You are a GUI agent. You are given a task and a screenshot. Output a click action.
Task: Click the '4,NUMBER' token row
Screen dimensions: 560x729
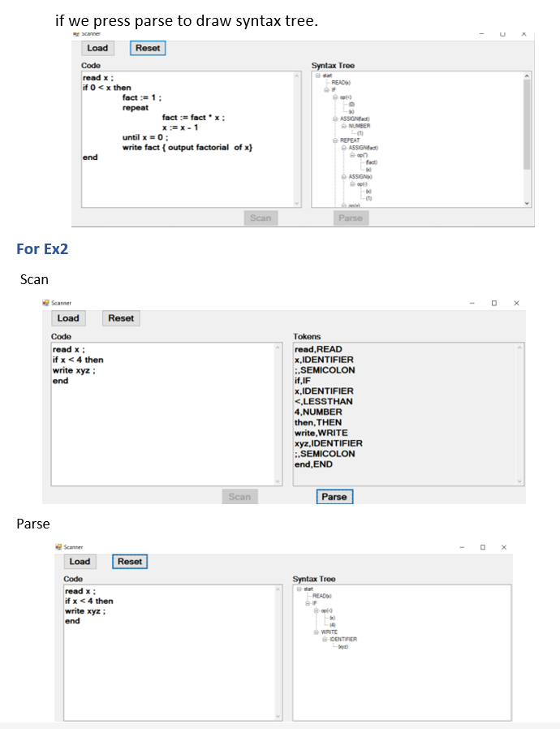pyautogui.click(x=318, y=412)
